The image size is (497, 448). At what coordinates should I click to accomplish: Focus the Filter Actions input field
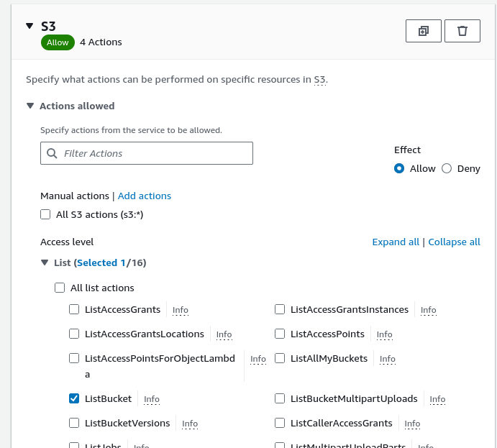click(155, 153)
